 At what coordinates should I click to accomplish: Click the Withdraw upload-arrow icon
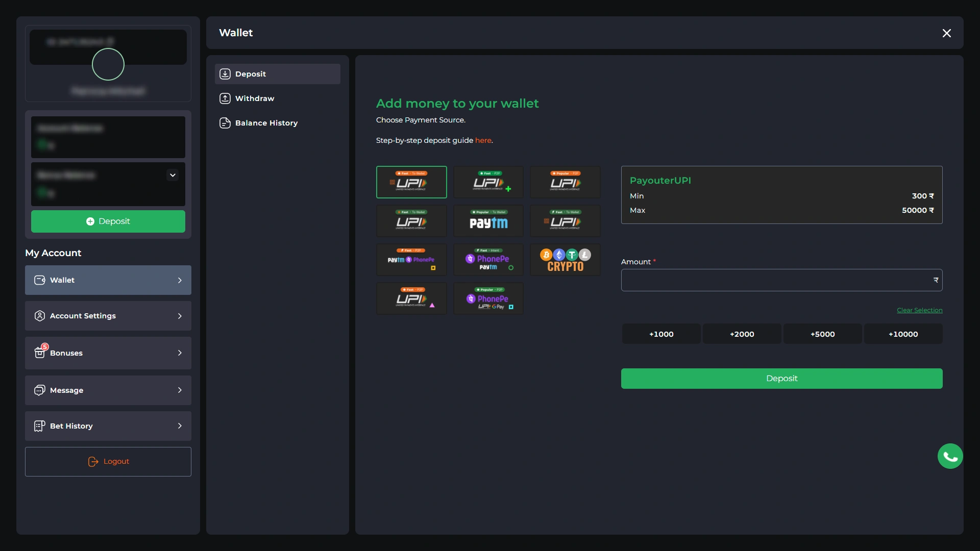click(225, 98)
